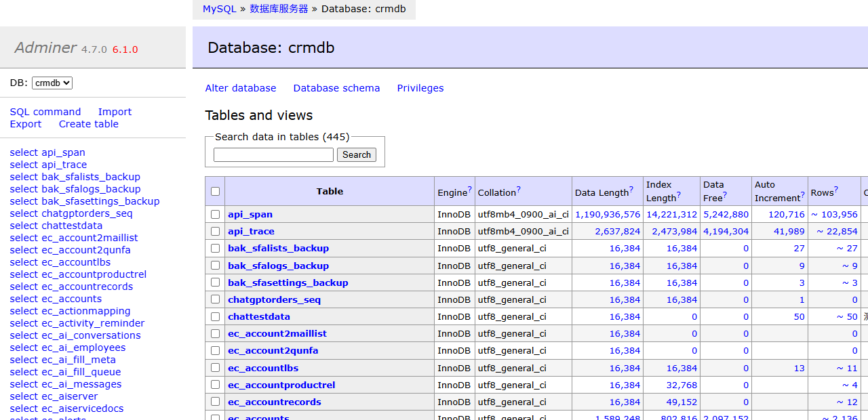Screen dimensions: 868x420
Task: Click the Table column header
Action: [330, 191]
